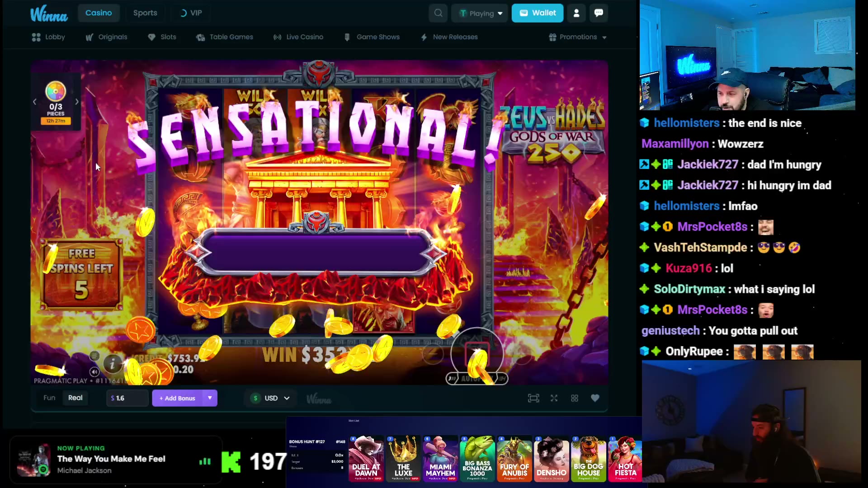This screenshot has width=868, height=488.
Task: Expand the Playing balance dropdown
Action: [480, 13]
